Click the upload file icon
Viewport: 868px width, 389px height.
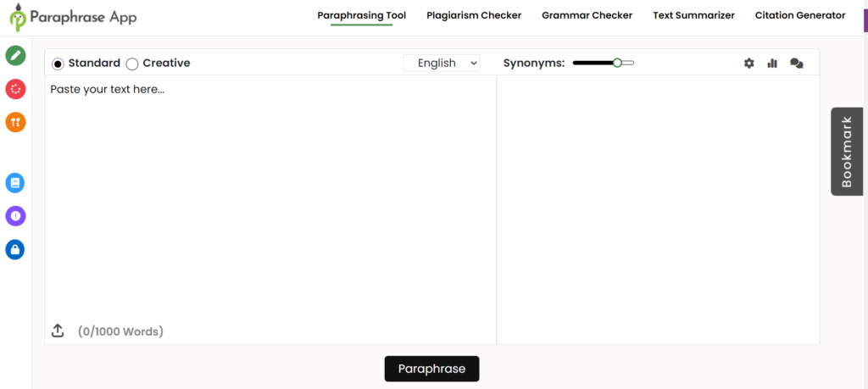[x=58, y=331]
